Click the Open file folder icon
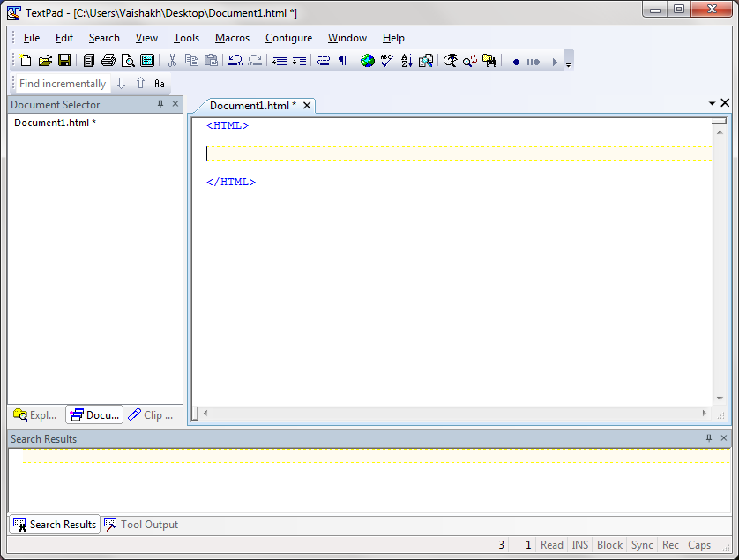This screenshot has width=739, height=560. pos(45,61)
